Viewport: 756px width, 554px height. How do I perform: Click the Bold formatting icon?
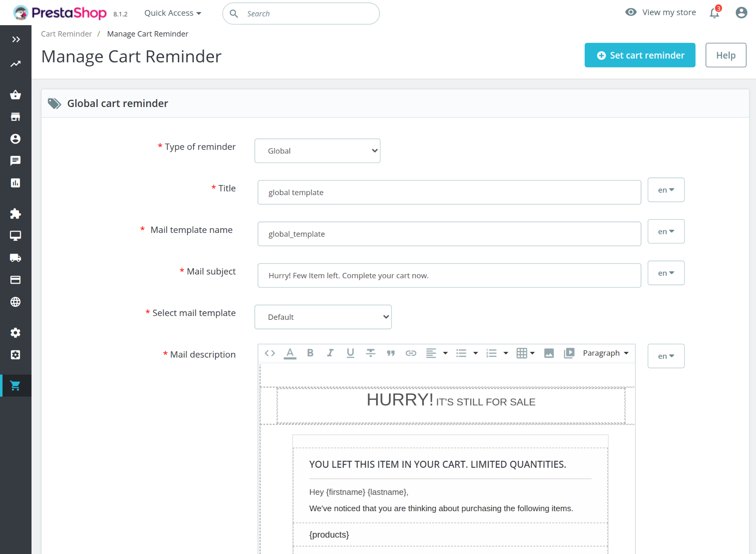310,353
